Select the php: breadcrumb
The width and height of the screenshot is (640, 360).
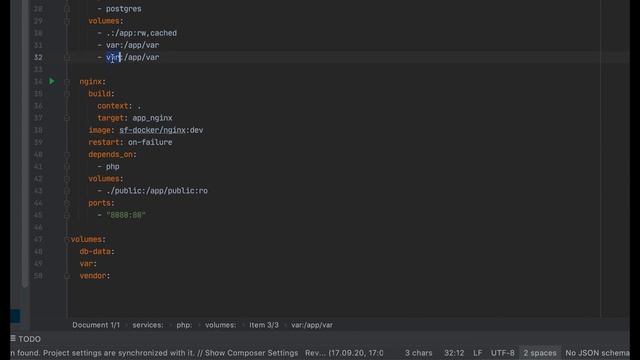(184, 325)
